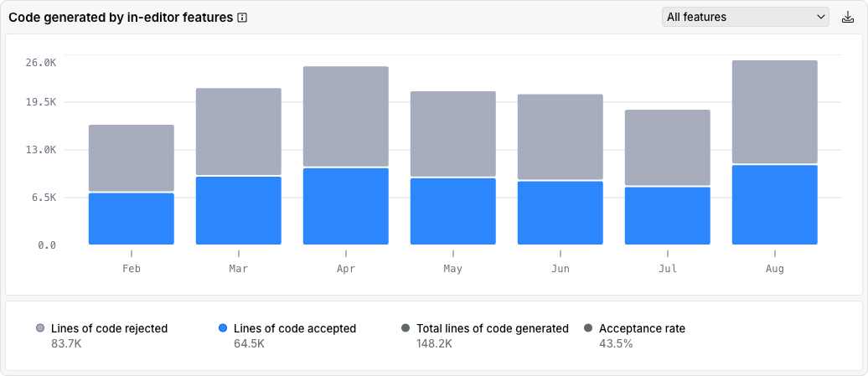Click the Apr axis label
The width and height of the screenshot is (868, 376).
pyautogui.click(x=346, y=269)
